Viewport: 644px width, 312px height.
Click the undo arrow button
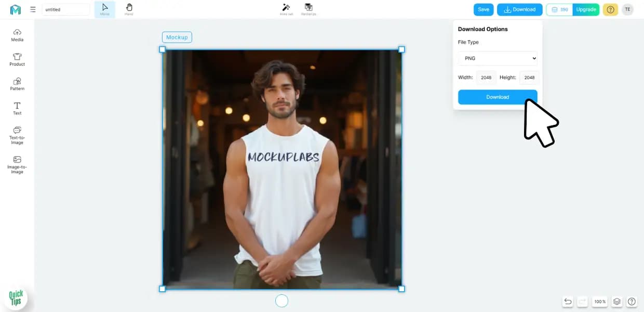point(568,302)
